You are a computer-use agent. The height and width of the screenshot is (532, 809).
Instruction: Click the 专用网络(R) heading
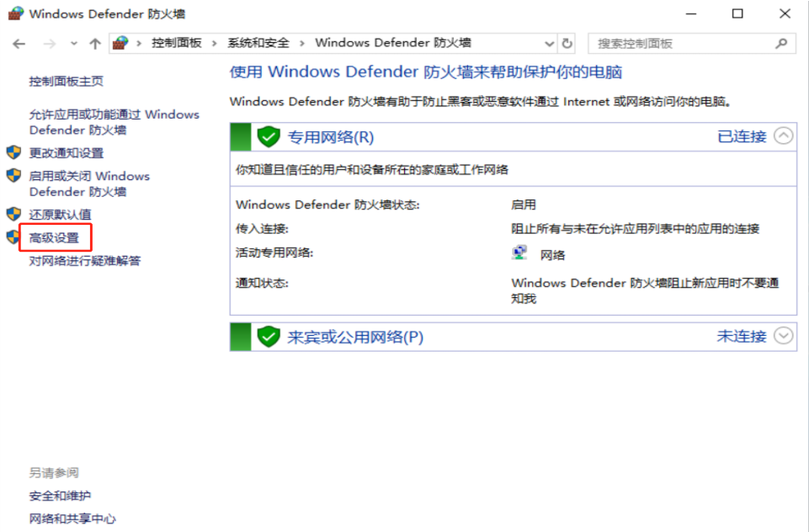[331, 137]
